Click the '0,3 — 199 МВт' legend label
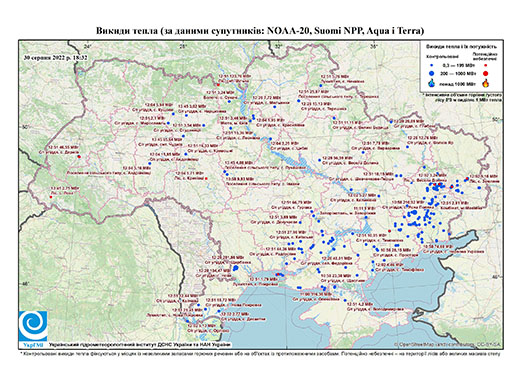The height and width of the screenshot is (368, 520). (x=458, y=65)
